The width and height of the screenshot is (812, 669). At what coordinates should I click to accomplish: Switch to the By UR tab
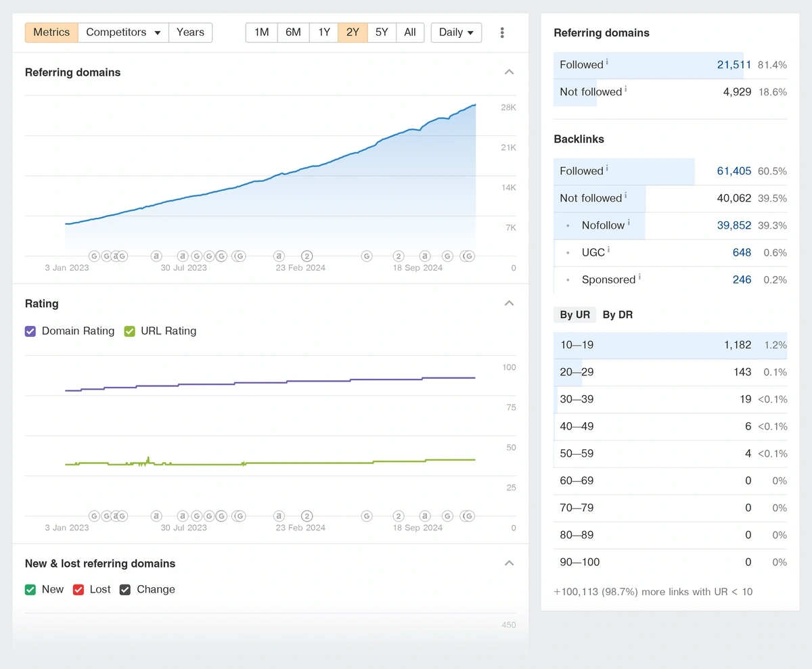[575, 315]
